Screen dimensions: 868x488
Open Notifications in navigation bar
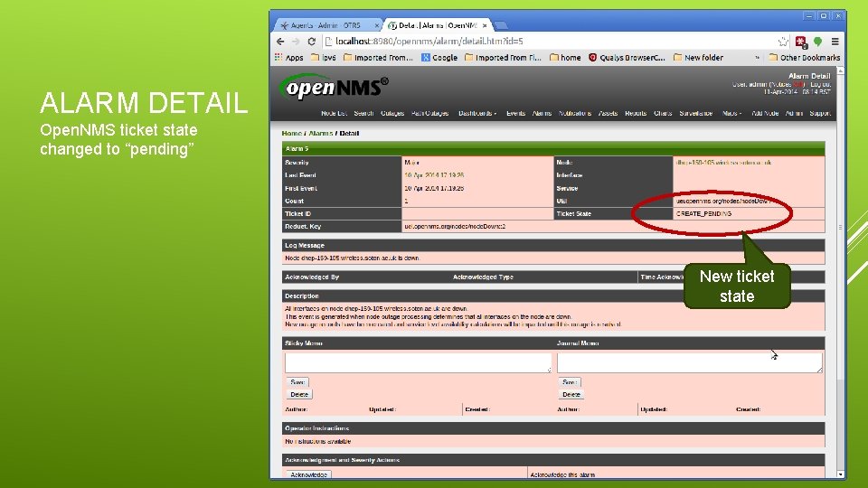click(x=575, y=114)
